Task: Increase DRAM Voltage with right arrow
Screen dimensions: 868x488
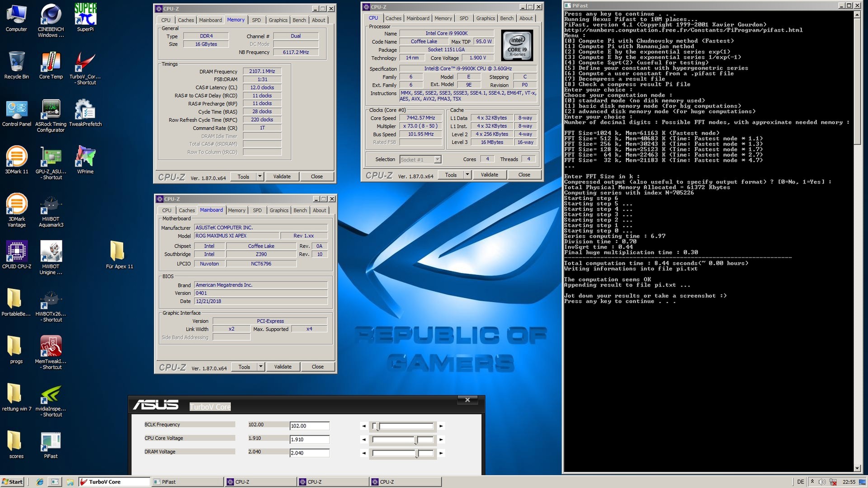Action: coord(441,453)
